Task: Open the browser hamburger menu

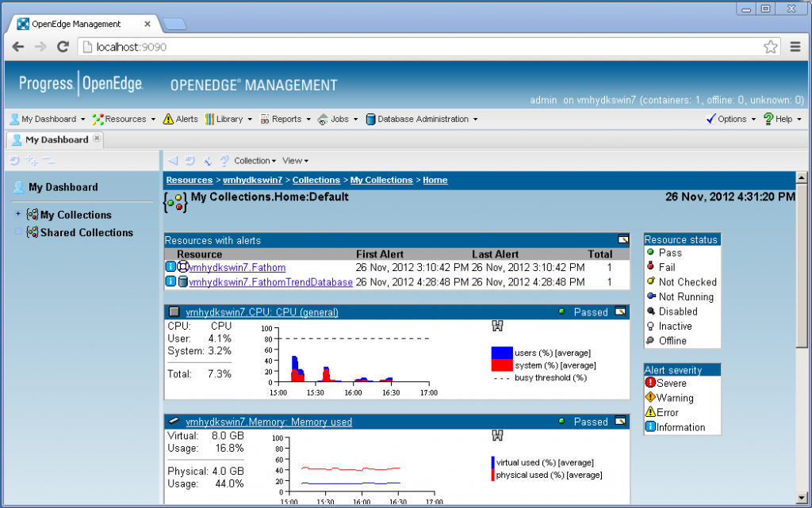Action: (x=795, y=47)
